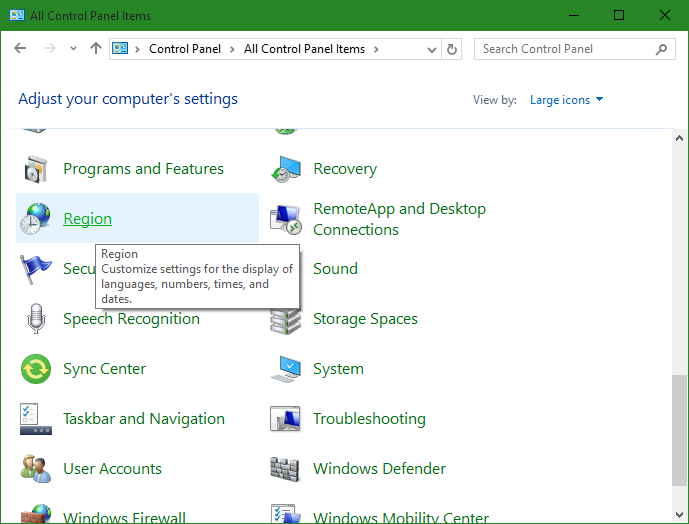Close the All Control Panel Items window
689x524 pixels.
coord(664,15)
